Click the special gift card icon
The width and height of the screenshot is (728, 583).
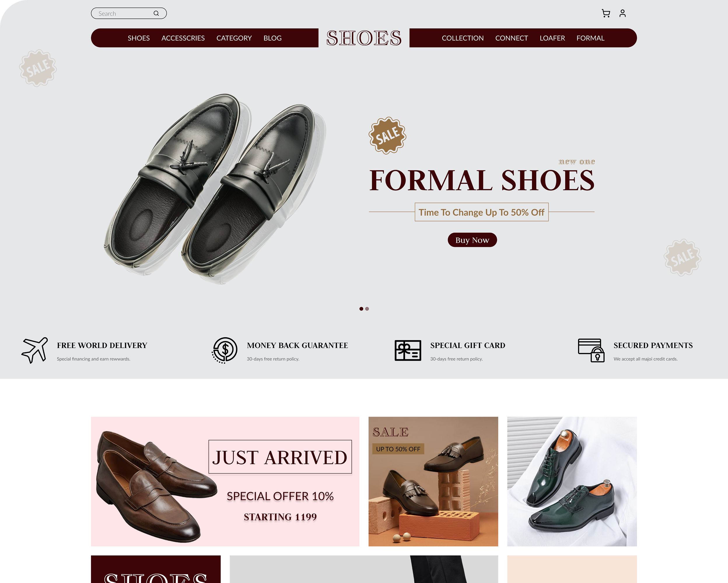coord(408,350)
